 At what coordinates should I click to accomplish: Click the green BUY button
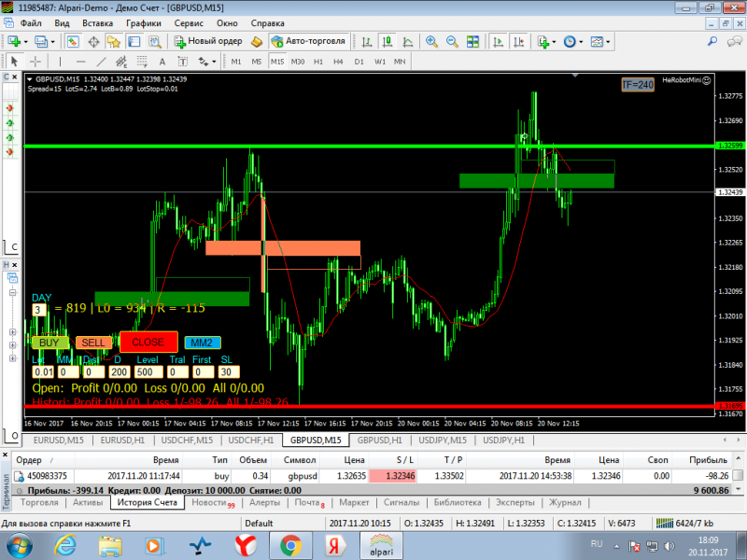pos(49,343)
